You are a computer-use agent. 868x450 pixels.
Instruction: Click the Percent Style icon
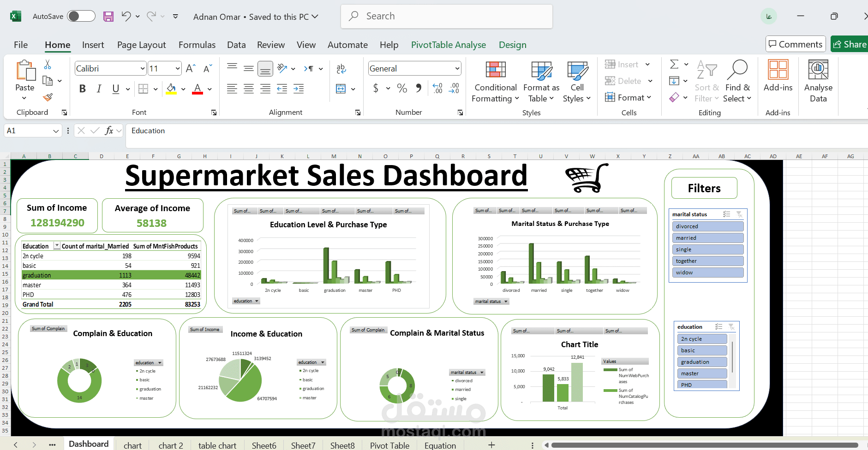[x=402, y=89]
